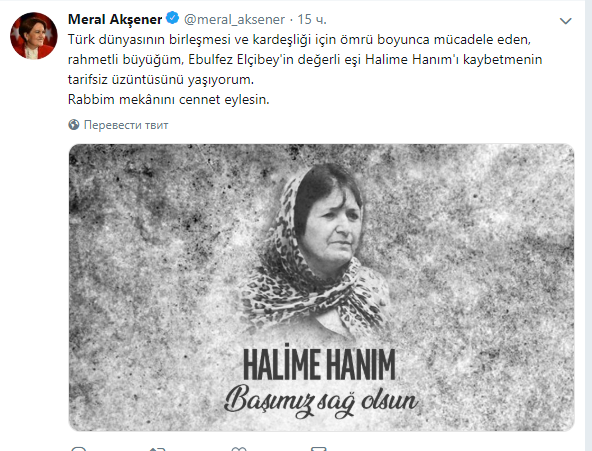592x451 pixels.
Task: Reply to the tweet via speech bubble icon
Action: (x=79, y=449)
